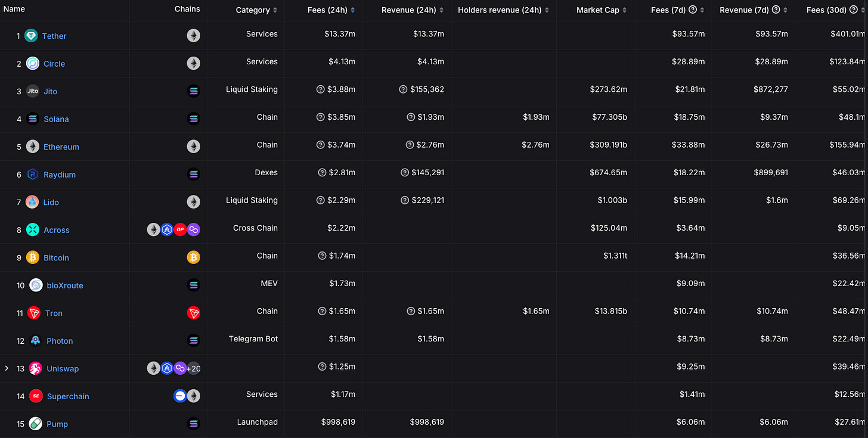Open the Photon protocol page
868x438 pixels.
[60, 340]
